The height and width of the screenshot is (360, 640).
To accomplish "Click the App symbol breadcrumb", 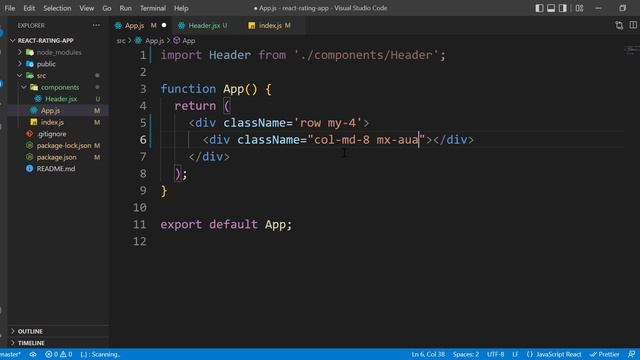I will pyautogui.click(x=189, y=40).
